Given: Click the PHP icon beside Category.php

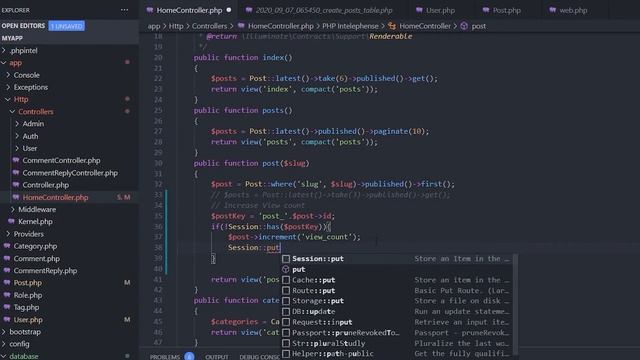Looking at the screenshot, I should point(7,246).
